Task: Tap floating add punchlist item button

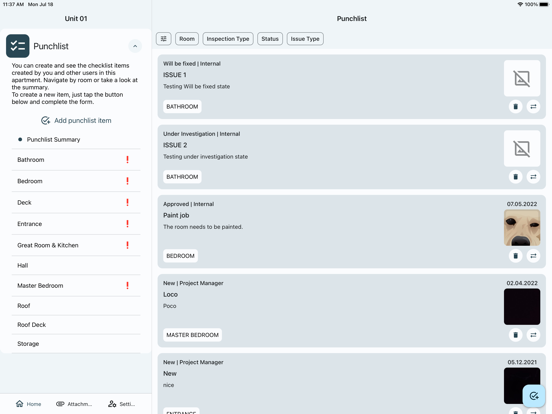Action: [534, 396]
